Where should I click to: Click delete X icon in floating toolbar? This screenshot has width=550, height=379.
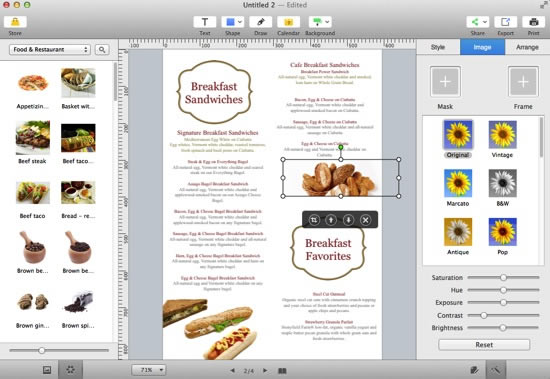point(365,220)
